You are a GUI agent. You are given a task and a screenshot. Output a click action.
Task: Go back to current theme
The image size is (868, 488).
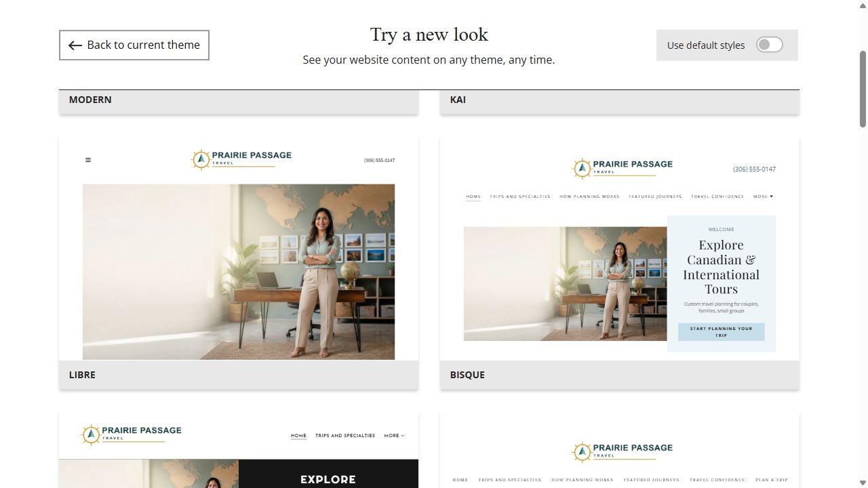tap(134, 45)
